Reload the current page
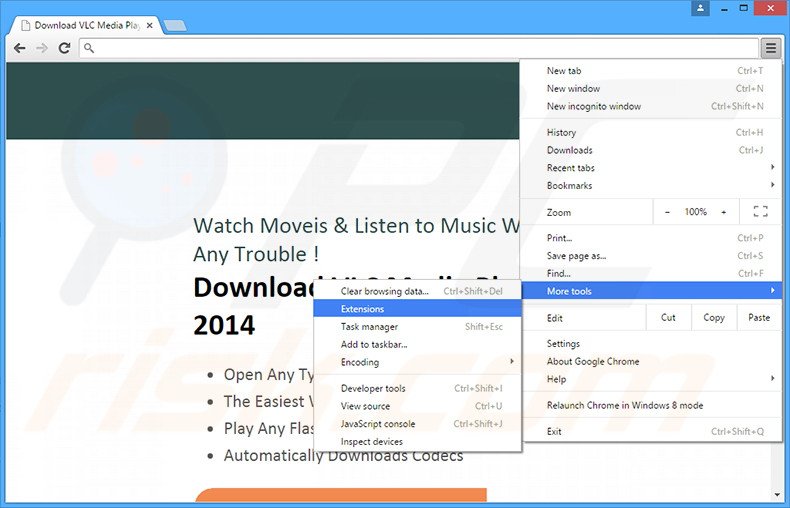Image resolution: width=790 pixels, height=508 pixels. (x=64, y=48)
